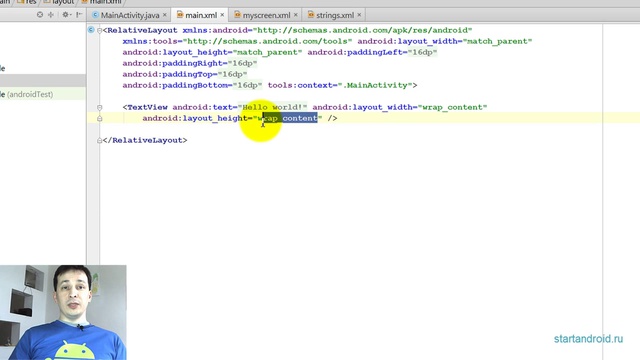Click the xmlns:android schema URL

(x=363, y=30)
